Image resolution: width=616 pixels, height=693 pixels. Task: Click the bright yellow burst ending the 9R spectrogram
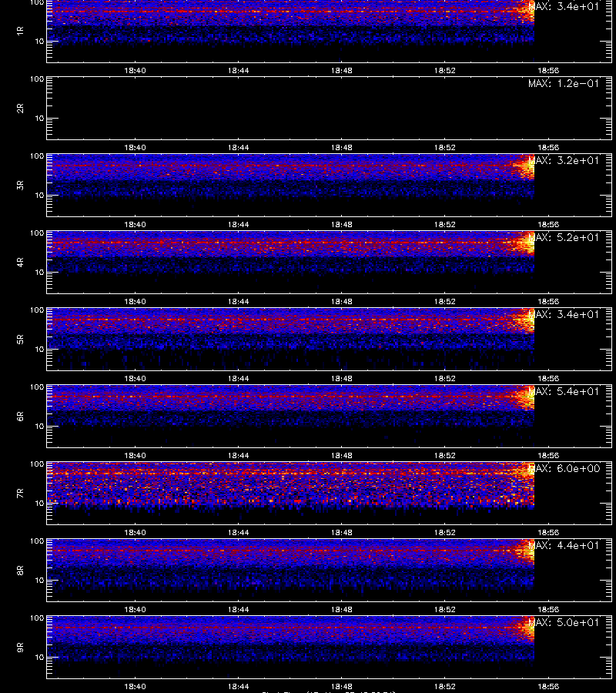526,628
